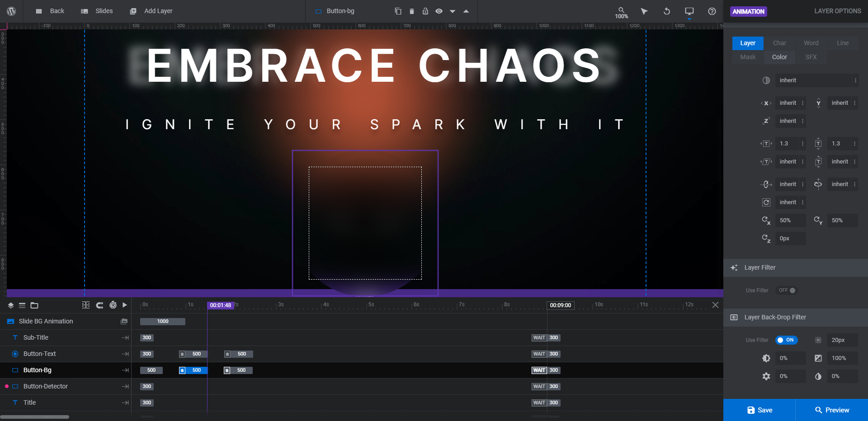Select the Line animation sub-tab
This screenshot has width=868, height=421.
(843, 43)
